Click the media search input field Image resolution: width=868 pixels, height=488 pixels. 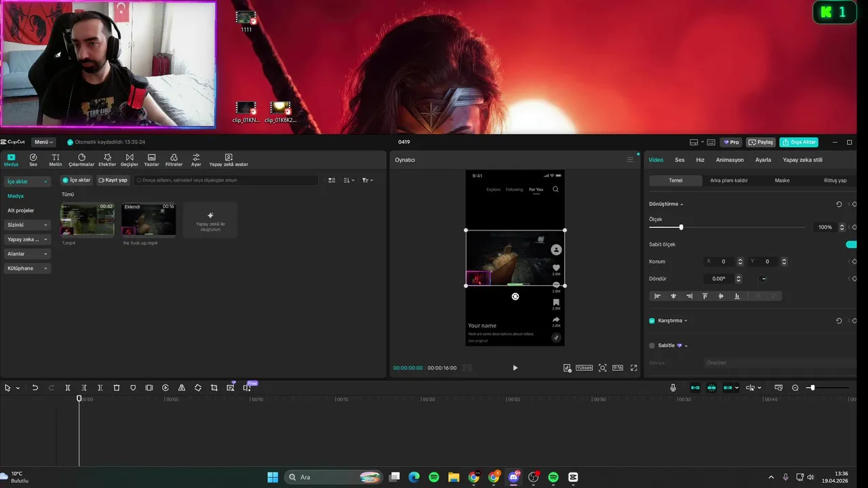point(226,180)
